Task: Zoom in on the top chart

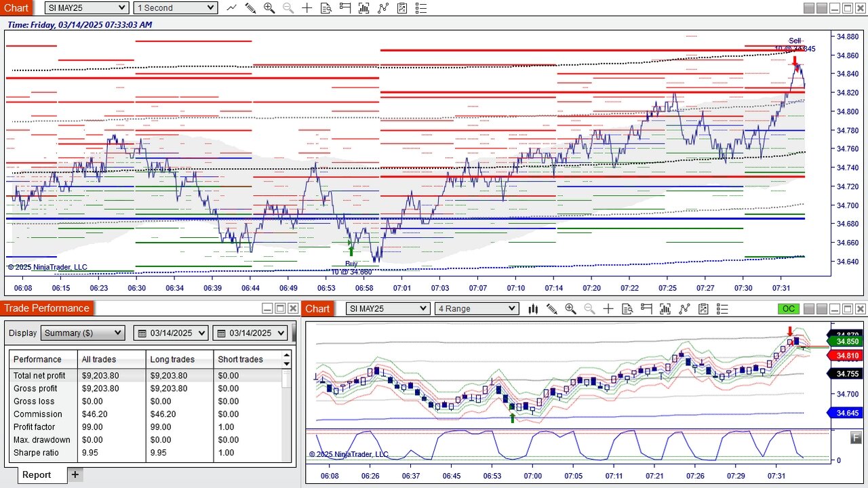Action: pos(269,7)
